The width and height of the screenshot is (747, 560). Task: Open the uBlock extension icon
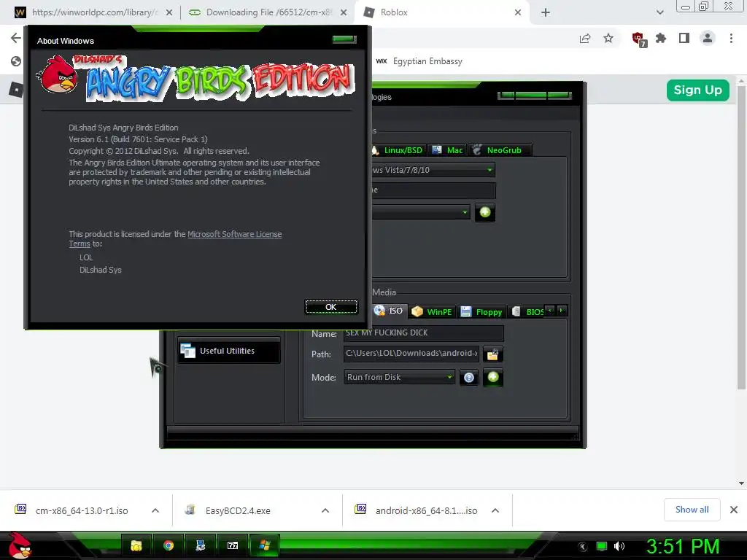pos(639,39)
